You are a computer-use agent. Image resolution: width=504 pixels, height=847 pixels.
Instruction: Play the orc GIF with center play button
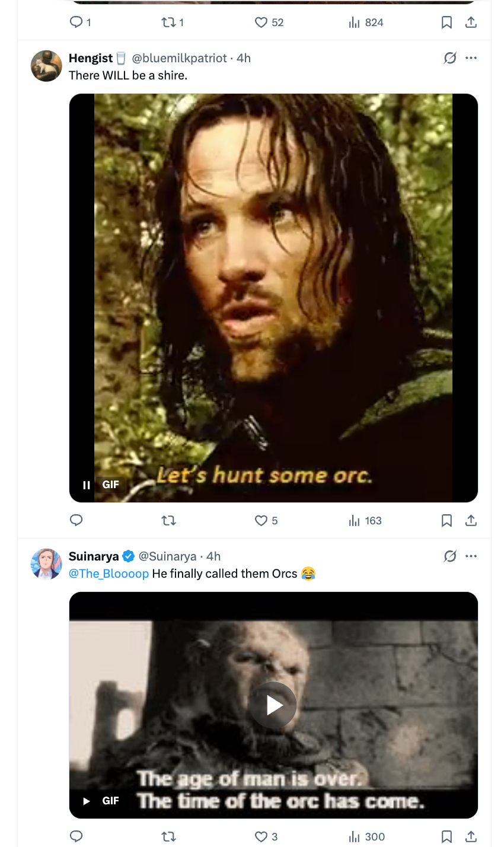point(273,705)
